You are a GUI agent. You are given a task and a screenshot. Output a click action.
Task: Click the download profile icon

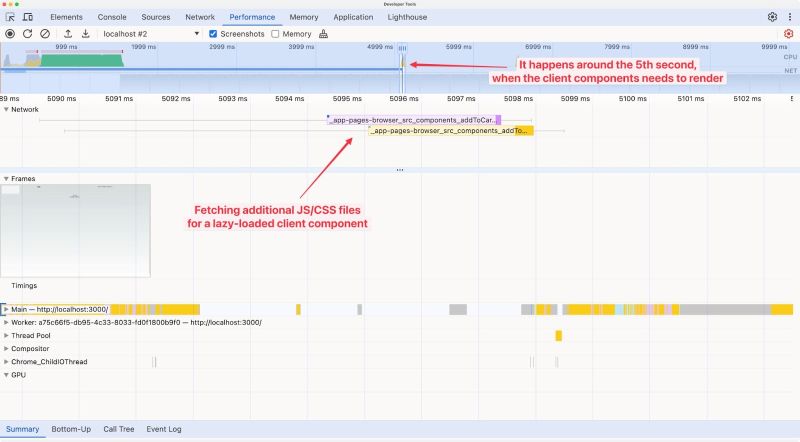(x=86, y=34)
